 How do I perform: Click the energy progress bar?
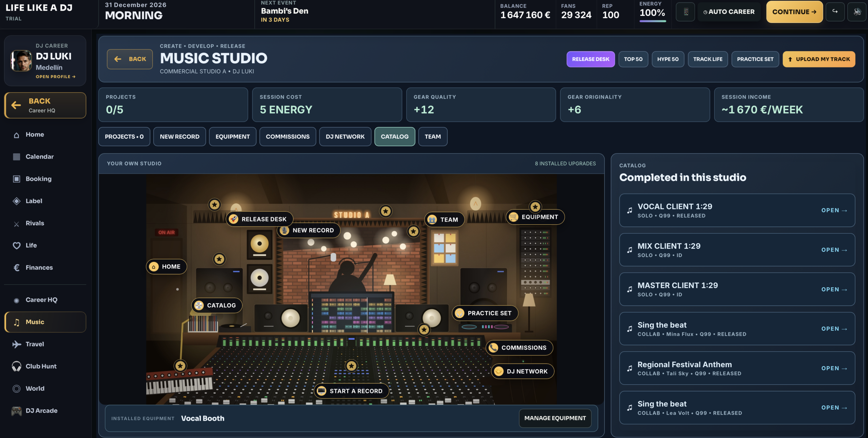pyautogui.click(x=653, y=21)
